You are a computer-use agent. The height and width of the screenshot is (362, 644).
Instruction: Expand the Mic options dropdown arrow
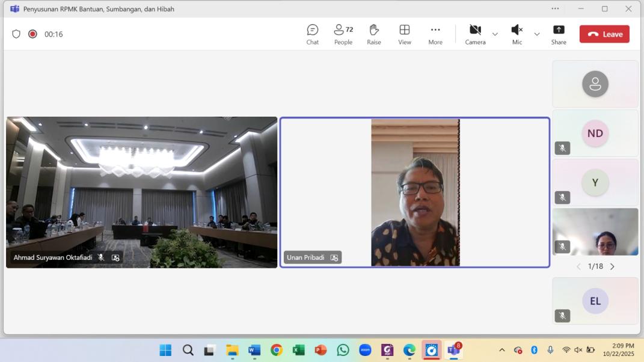pos(537,34)
